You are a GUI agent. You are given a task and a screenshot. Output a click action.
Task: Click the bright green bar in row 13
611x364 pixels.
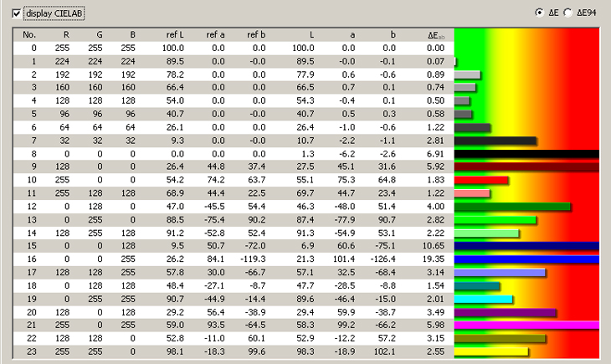click(x=495, y=220)
